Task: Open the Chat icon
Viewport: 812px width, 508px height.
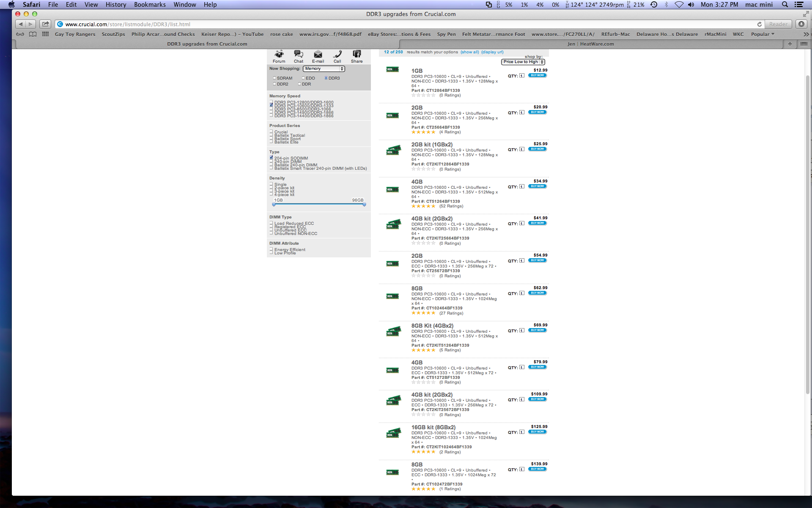Action: [x=299, y=54]
